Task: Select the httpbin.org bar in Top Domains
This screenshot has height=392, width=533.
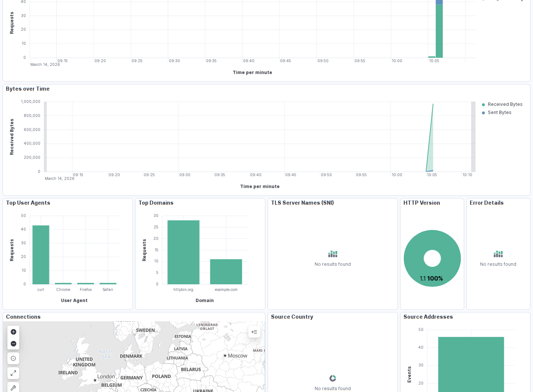Action: (x=184, y=252)
